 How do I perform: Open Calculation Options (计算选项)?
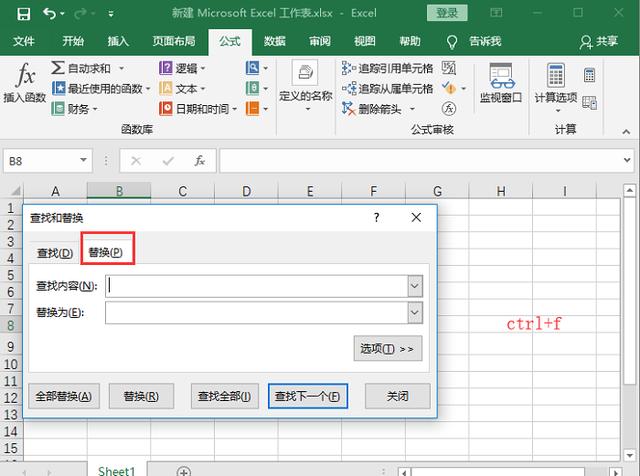point(556,87)
